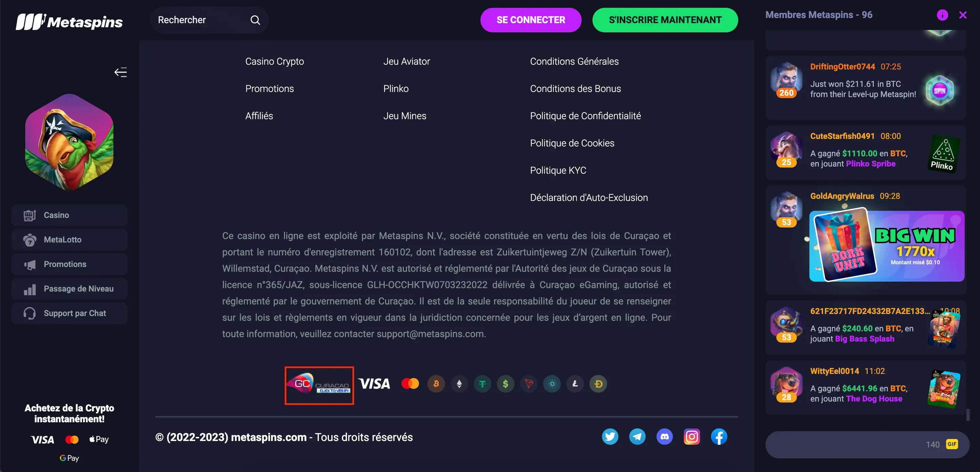The height and width of the screenshot is (472, 980).
Task: Click the Tron icon in footer
Action: [529, 384]
